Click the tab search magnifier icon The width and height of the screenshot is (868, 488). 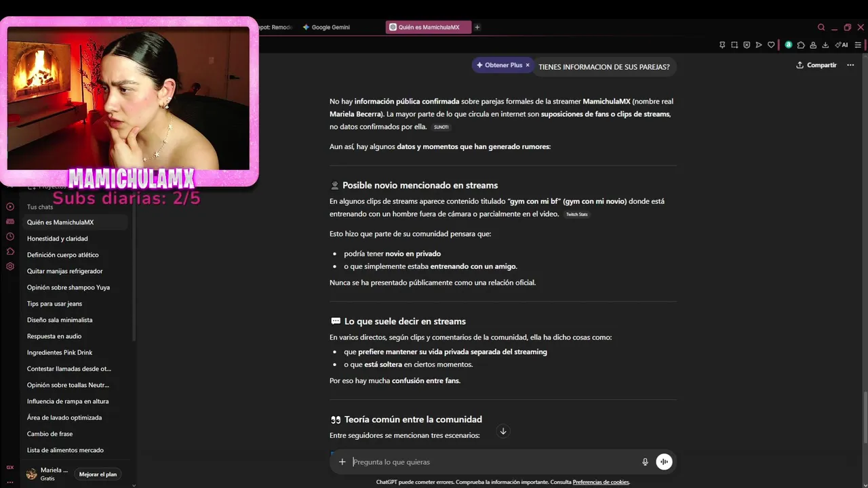pos(821,27)
